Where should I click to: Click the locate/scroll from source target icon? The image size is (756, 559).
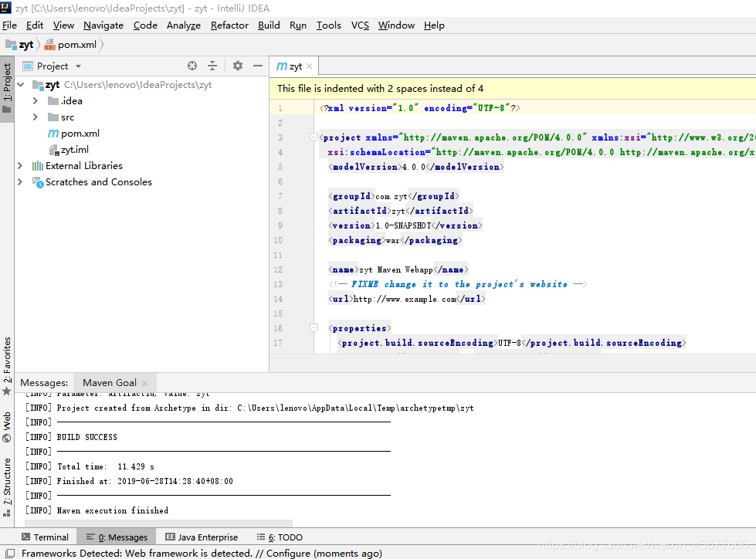[192, 66]
